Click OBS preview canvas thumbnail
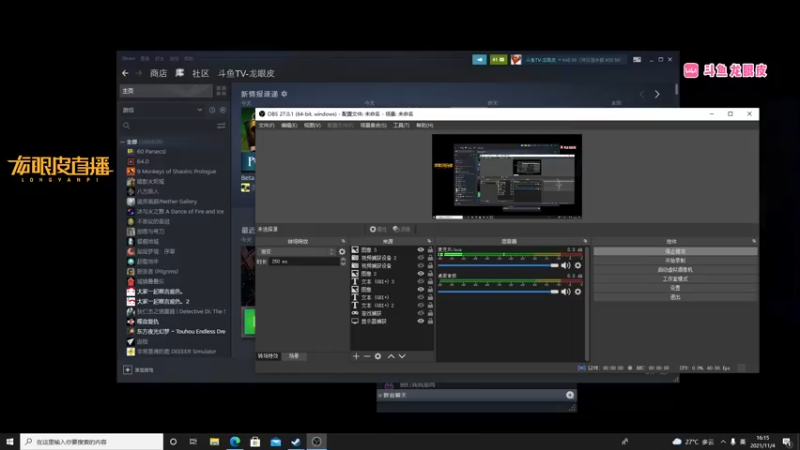The width and height of the screenshot is (800, 450). 507,177
